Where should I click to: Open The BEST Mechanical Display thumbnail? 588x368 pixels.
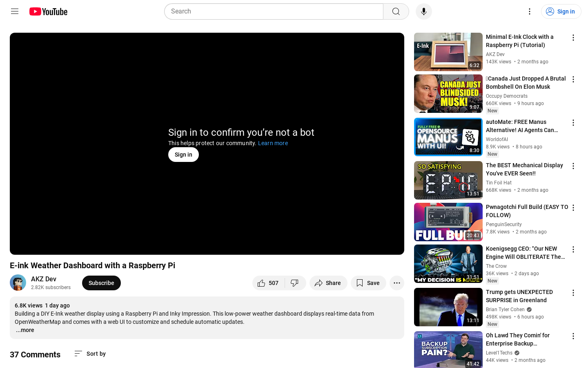tap(448, 180)
